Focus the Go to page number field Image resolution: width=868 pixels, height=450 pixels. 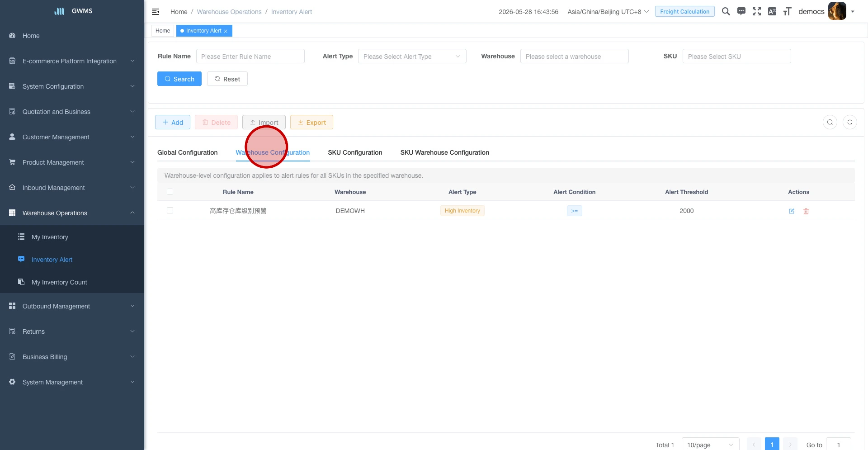(x=839, y=445)
